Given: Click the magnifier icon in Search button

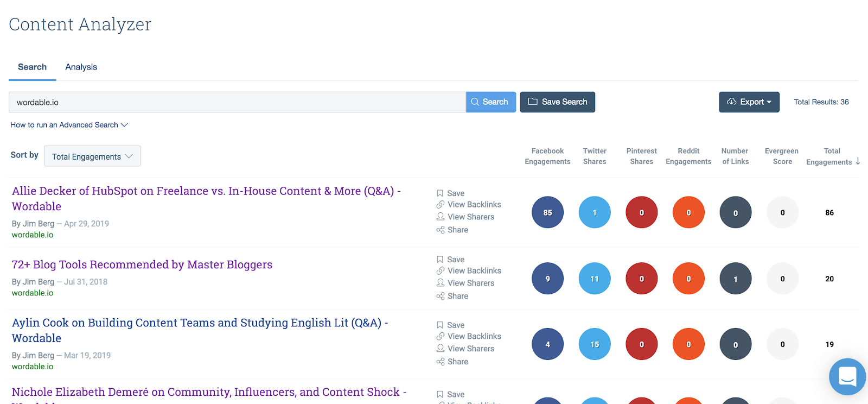Looking at the screenshot, I should (x=475, y=102).
